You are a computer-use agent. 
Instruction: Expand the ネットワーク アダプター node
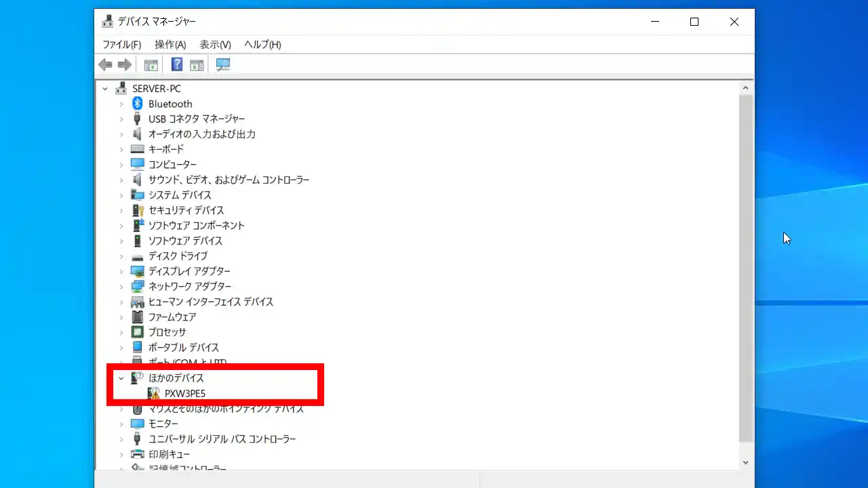pos(121,287)
